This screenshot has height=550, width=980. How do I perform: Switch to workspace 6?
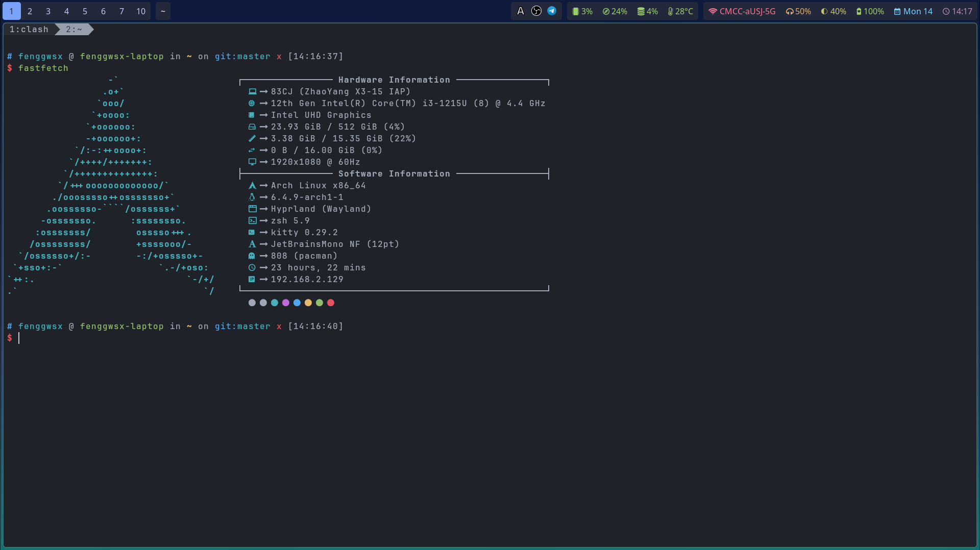tap(103, 11)
